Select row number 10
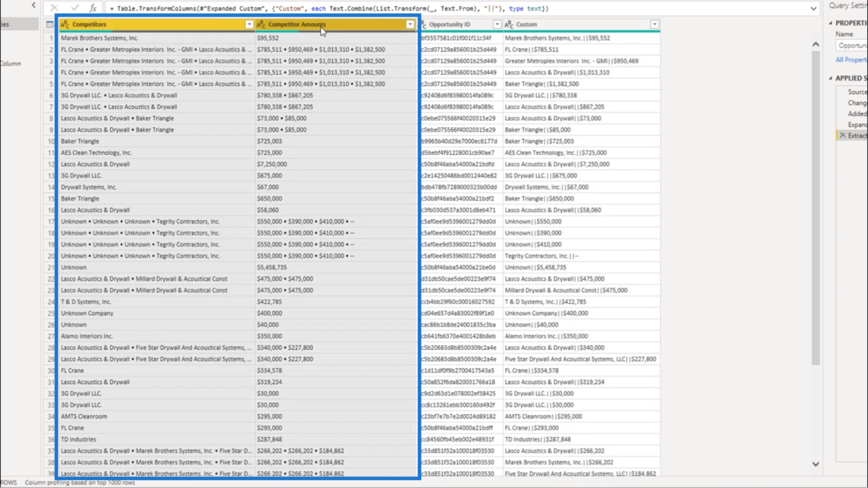 [x=51, y=141]
